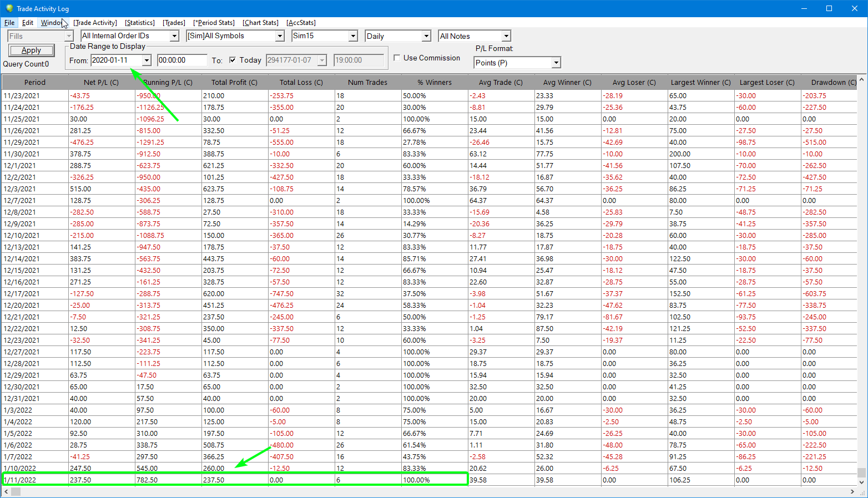Click the horizontal scrollbar left arrow

pos(6,492)
